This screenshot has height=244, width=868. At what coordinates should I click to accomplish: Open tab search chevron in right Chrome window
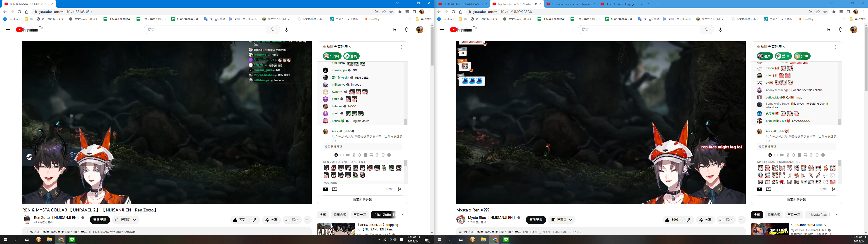click(x=831, y=3)
